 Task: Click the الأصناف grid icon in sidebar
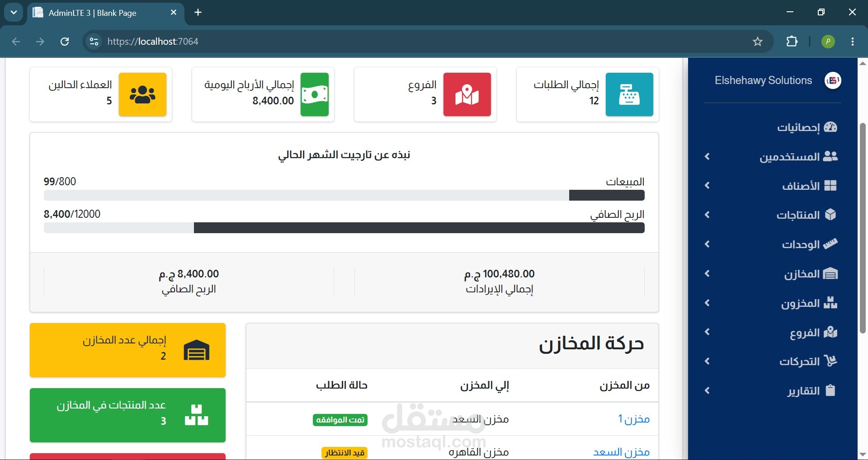coord(830,186)
